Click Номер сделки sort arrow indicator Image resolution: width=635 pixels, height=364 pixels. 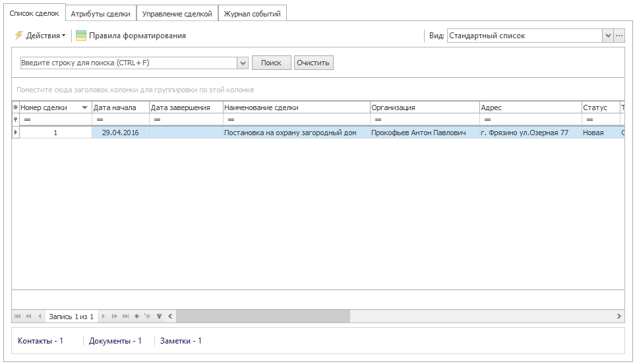tap(84, 107)
